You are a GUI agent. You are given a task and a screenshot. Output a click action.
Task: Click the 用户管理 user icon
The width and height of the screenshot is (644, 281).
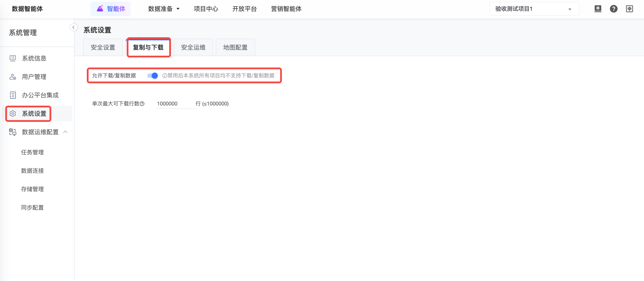pyautogui.click(x=13, y=77)
